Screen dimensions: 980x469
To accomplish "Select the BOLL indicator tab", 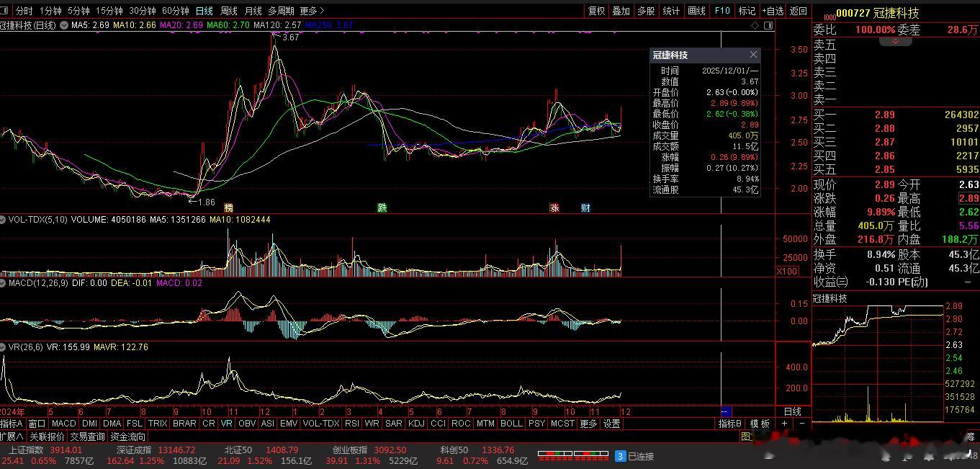I will [511, 424].
